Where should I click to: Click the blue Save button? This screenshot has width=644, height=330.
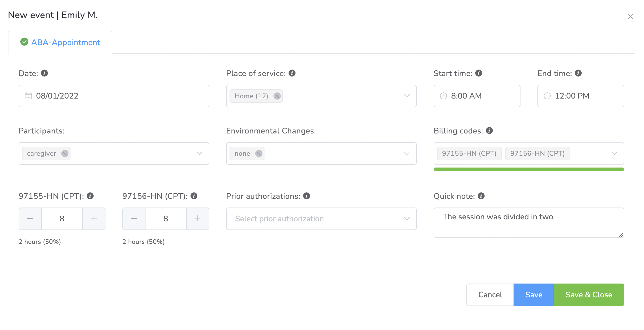(x=533, y=295)
